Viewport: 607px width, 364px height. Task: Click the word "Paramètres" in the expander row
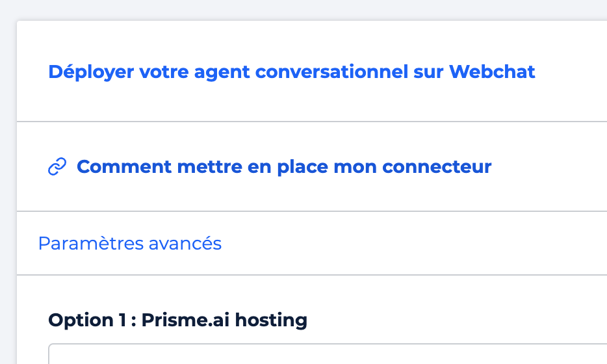click(x=91, y=244)
